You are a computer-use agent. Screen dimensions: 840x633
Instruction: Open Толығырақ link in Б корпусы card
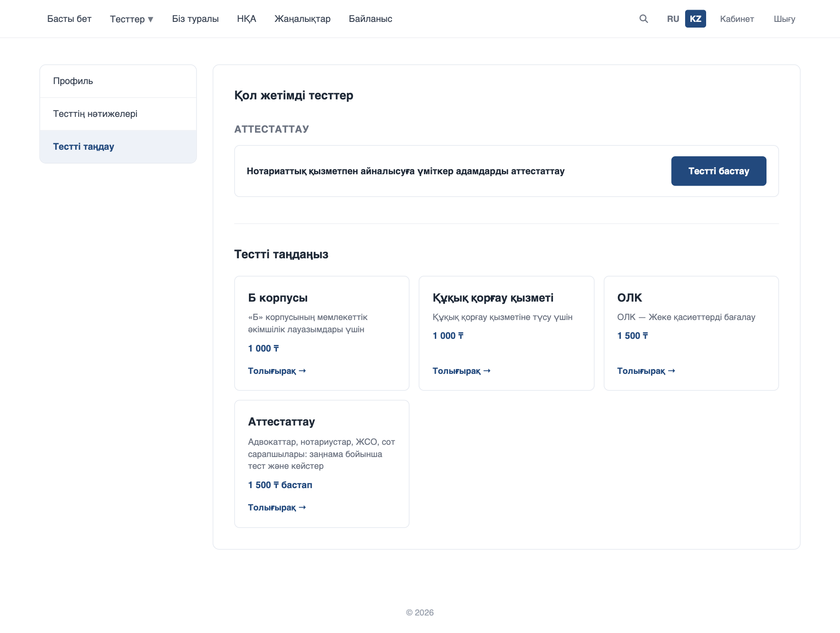[277, 371]
